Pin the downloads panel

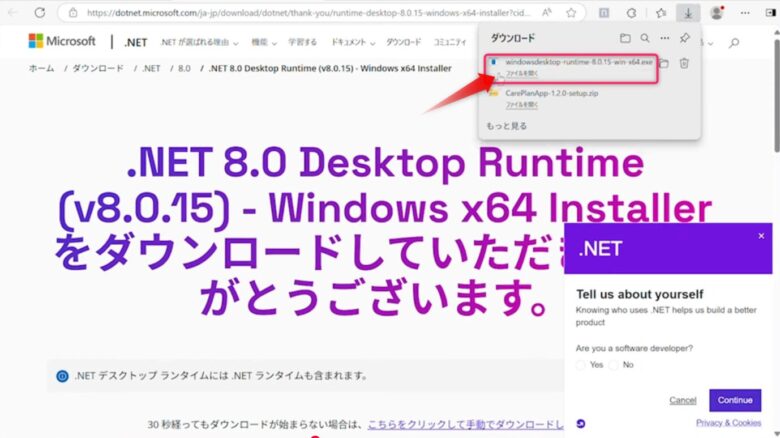coord(685,37)
